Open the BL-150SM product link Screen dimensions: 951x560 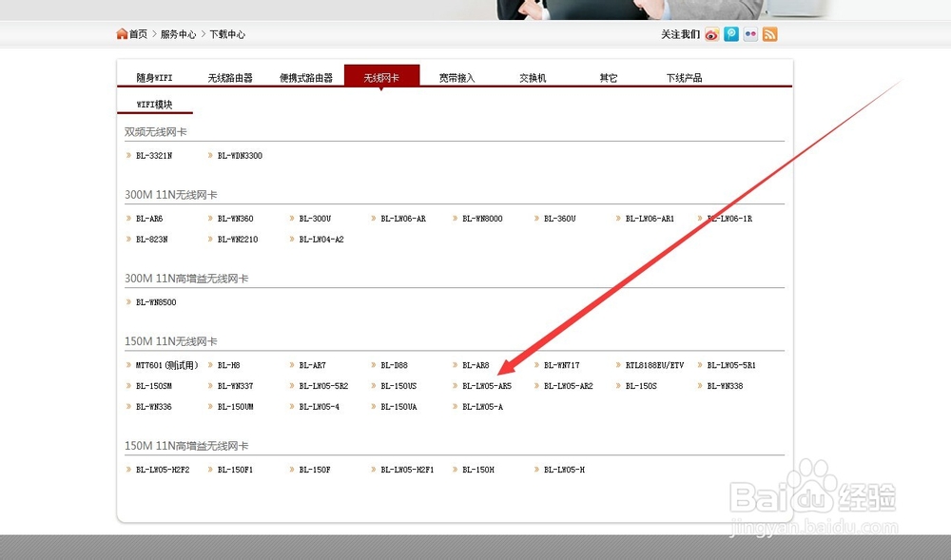[153, 386]
